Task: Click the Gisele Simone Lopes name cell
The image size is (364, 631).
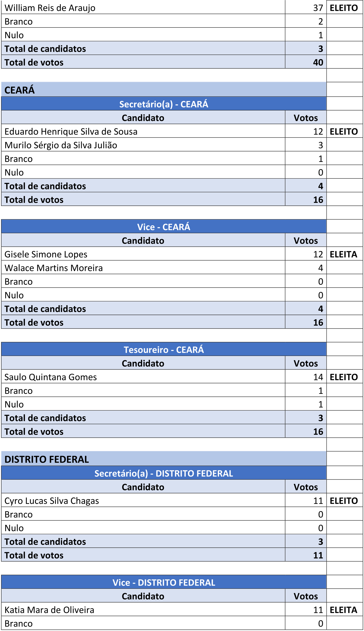Action: (46, 254)
